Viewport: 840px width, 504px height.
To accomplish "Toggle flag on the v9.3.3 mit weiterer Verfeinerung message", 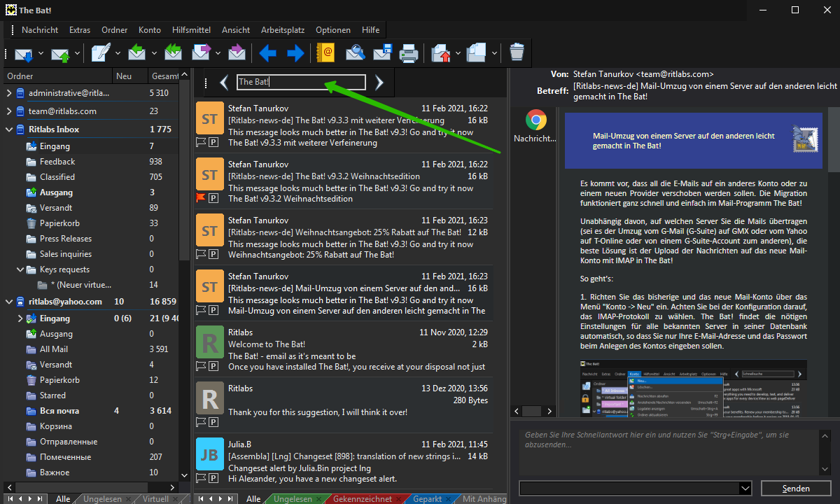I will tap(200, 142).
